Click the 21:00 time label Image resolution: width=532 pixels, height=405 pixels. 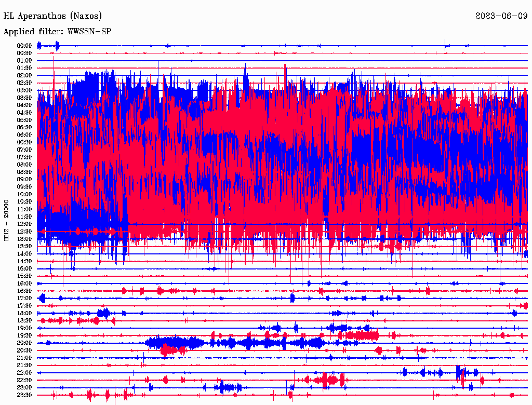coord(24,358)
